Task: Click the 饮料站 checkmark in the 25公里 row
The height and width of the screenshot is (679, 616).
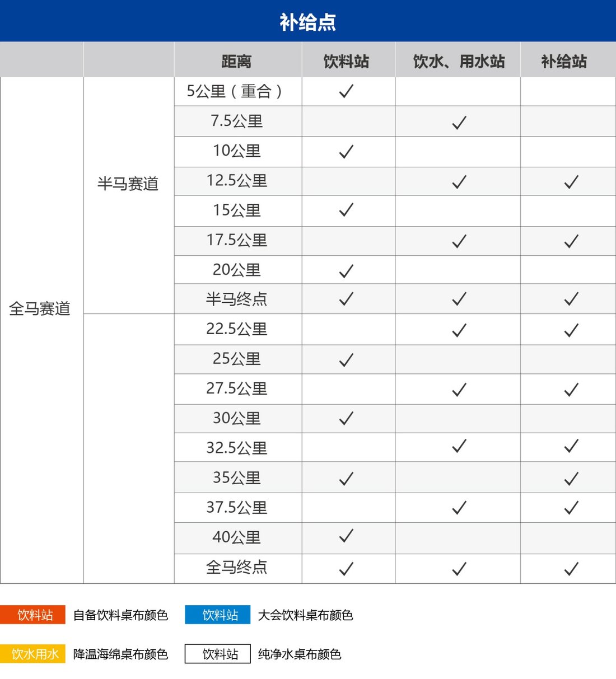Action: [347, 360]
